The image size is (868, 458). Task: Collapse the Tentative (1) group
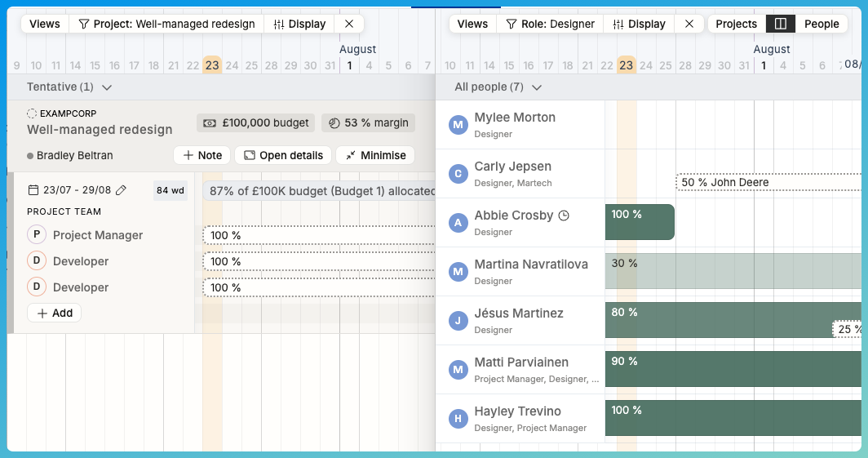pyautogui.click(x=107, y=87)
